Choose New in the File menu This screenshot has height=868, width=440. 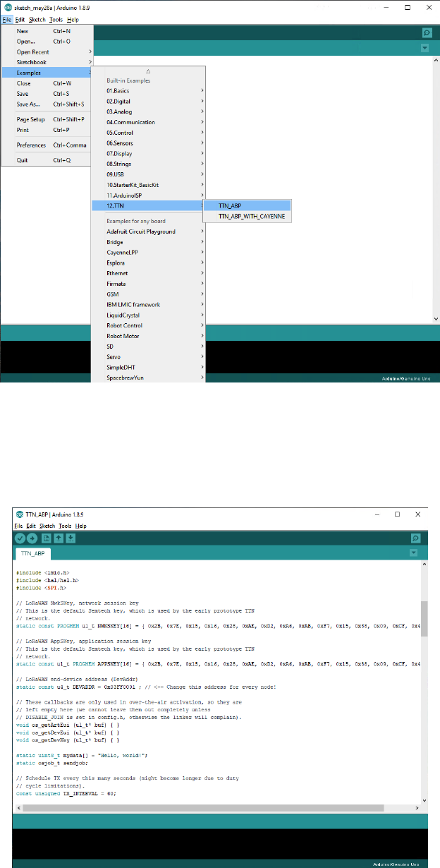coord(47,31)
